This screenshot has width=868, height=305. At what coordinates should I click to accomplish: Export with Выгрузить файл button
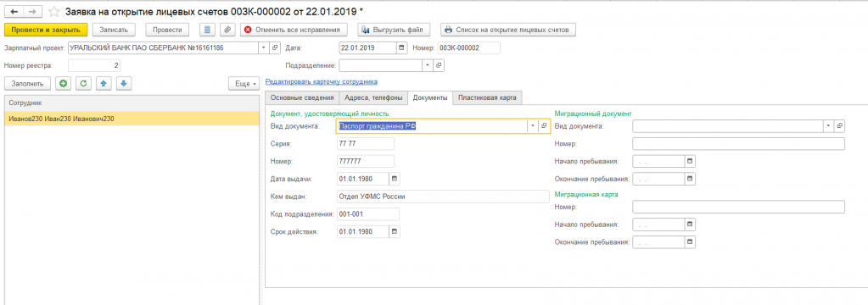394,30
